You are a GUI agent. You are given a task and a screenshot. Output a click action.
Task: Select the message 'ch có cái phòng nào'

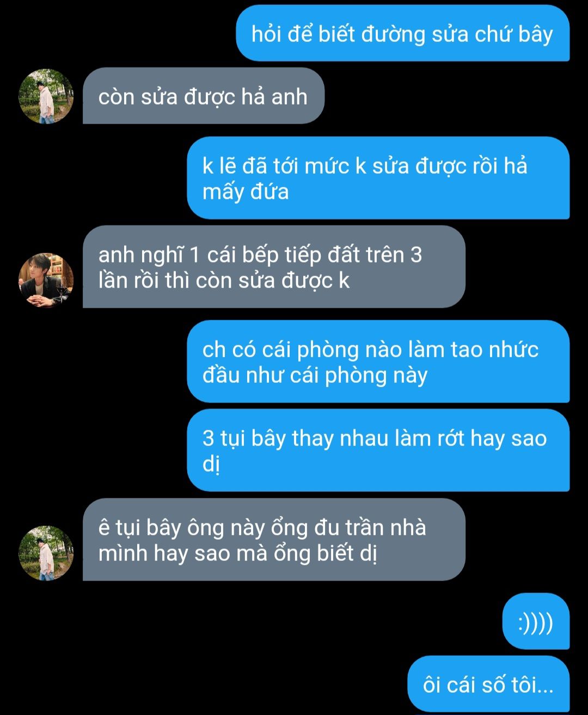tap(378, 362)
